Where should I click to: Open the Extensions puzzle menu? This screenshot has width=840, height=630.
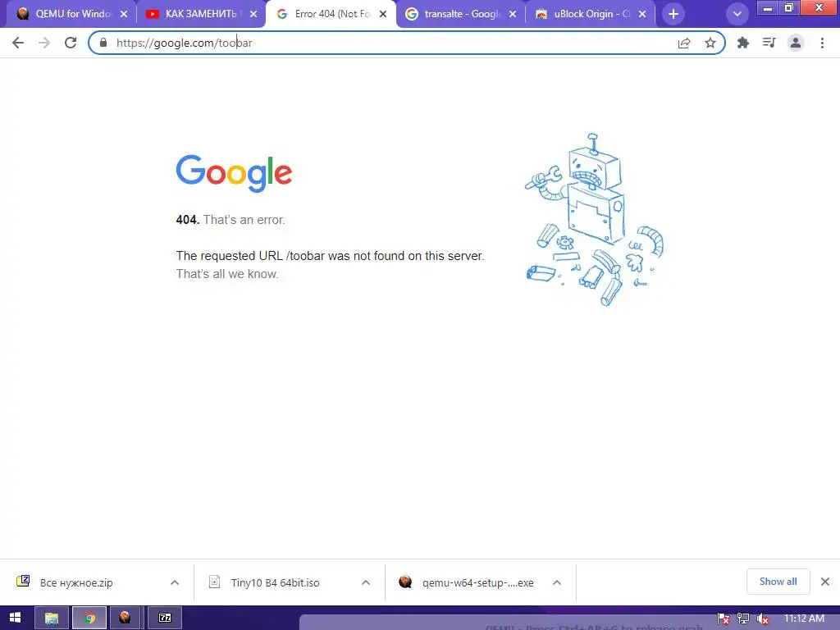[743, 43]
